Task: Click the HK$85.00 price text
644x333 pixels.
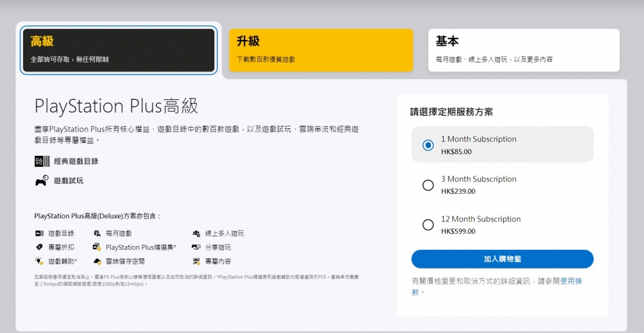Action: (457, 151)
